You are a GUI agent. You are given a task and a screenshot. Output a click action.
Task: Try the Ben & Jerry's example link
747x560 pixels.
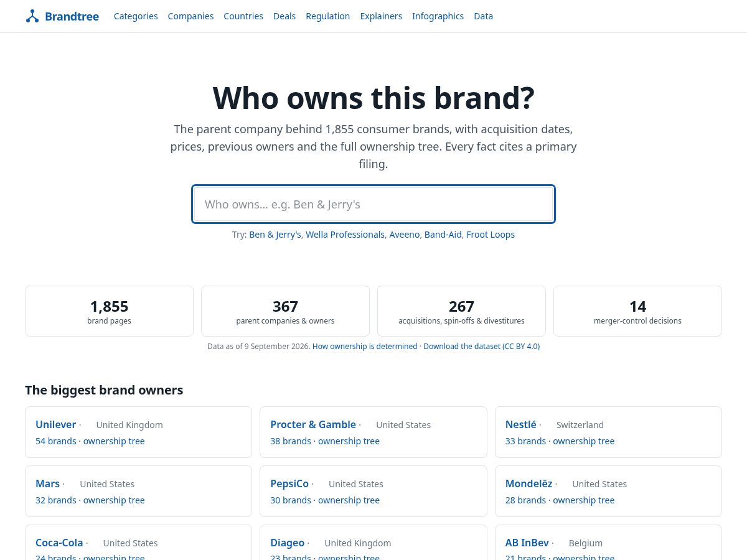pyautogui.click(x=275, y=235)
